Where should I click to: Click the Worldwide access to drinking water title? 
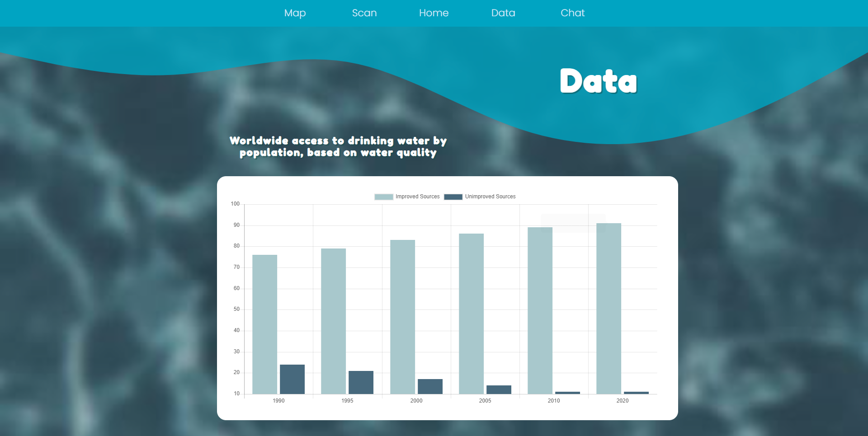[x=338, y=146]
